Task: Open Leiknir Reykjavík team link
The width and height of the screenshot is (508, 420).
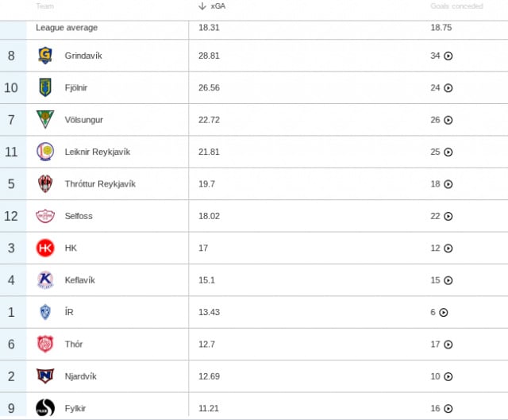Action: tap(97, 152)
